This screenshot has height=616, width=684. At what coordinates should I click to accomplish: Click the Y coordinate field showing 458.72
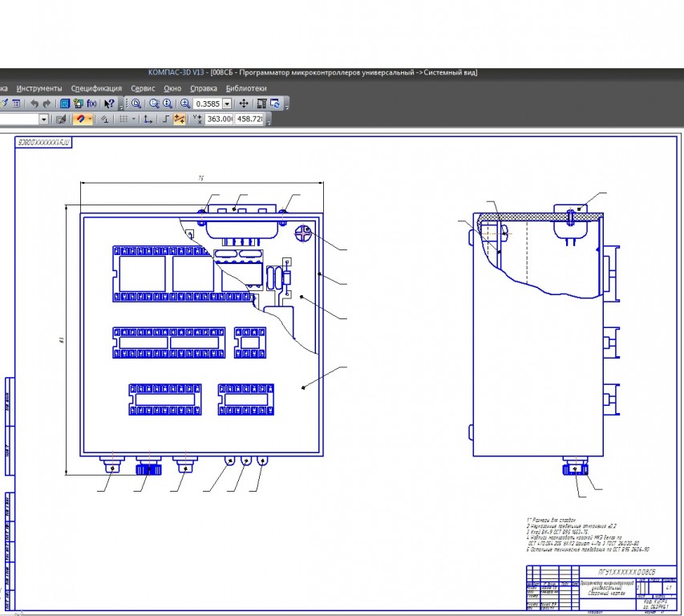pos(249,119)
